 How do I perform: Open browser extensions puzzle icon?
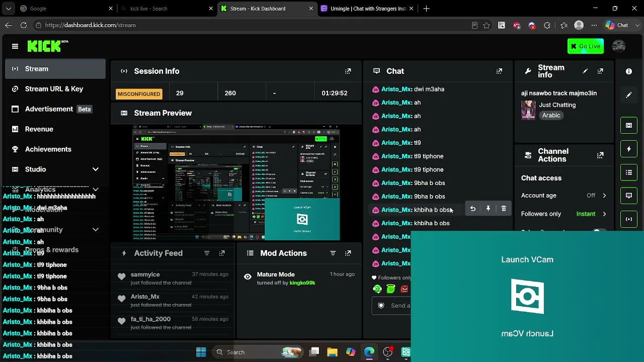pyautogui.click(x=547, y=25)
